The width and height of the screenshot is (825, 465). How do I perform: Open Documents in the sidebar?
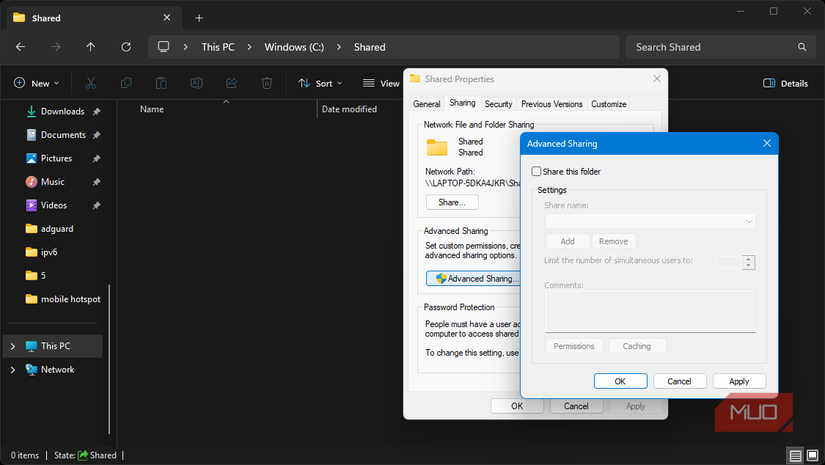pyautogui.click(x=63, y=135)
